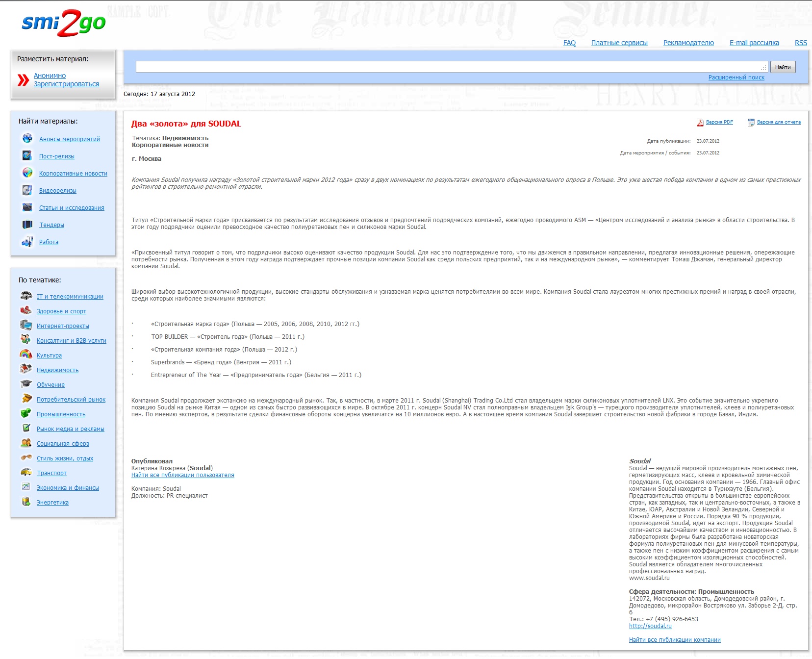Viewport: 812px width, 659px height.
Task: Click the Потребительский рынок icon
Action: [x=26, y=399]
